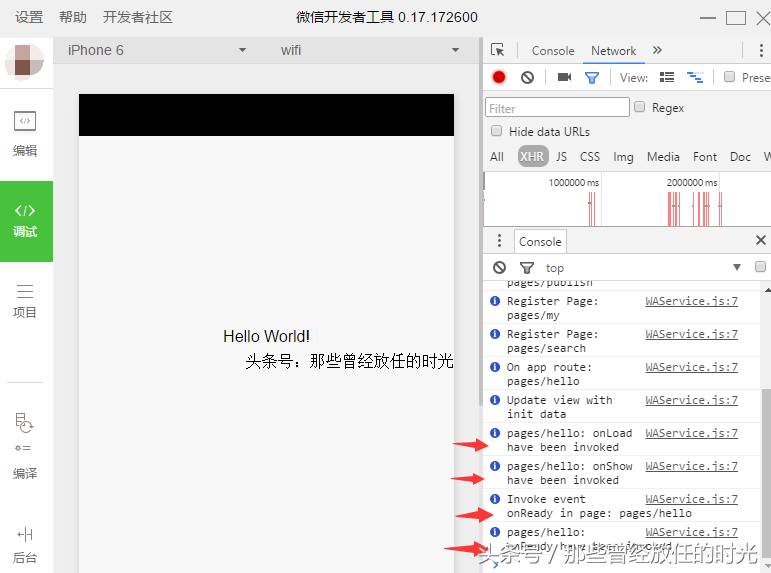Toggle the console filter funnel
Image resolution: width=771 pixels, height=573 pixels.
(x=527, y=268)
